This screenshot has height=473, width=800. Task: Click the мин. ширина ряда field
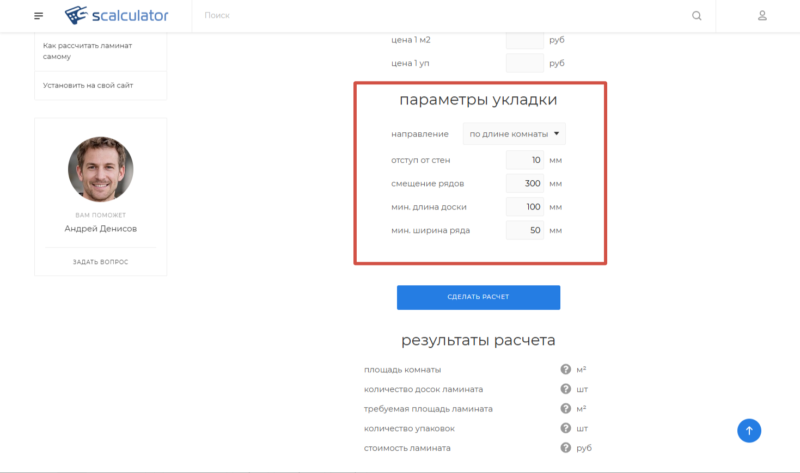[x=524, y=231]
